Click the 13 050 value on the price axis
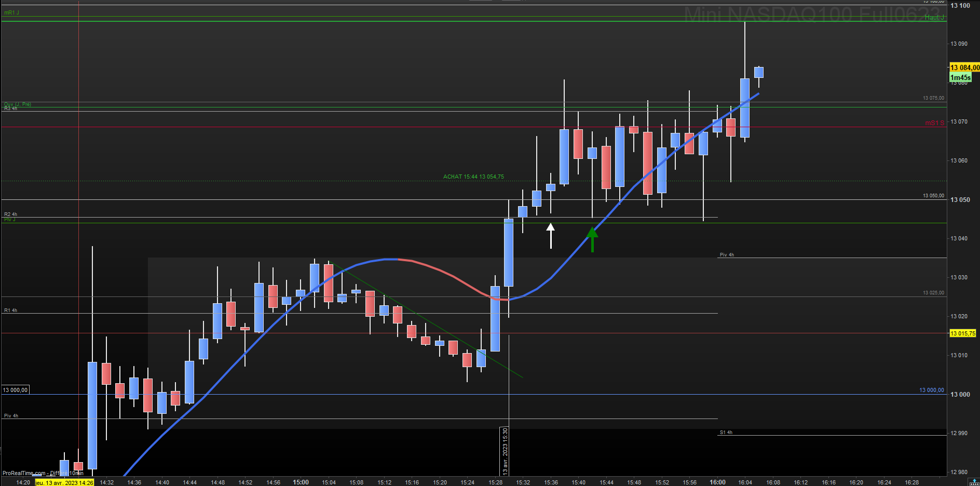 (960, 200)
